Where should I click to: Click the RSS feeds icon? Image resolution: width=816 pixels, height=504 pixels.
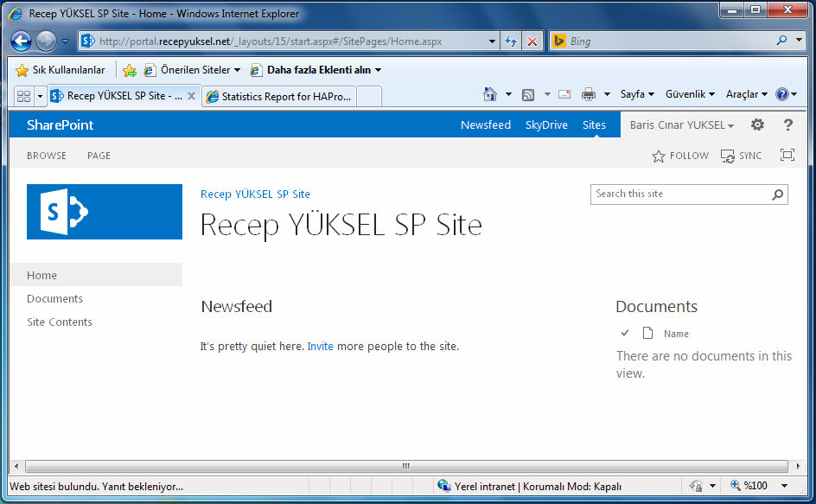[x=528, y=95]
